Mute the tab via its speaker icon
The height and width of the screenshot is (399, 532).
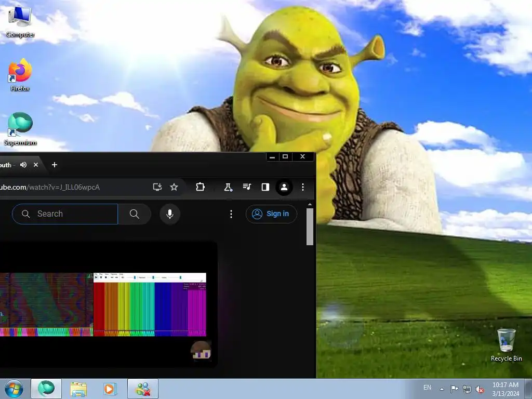pyautogui.click(x=23, y=165)
